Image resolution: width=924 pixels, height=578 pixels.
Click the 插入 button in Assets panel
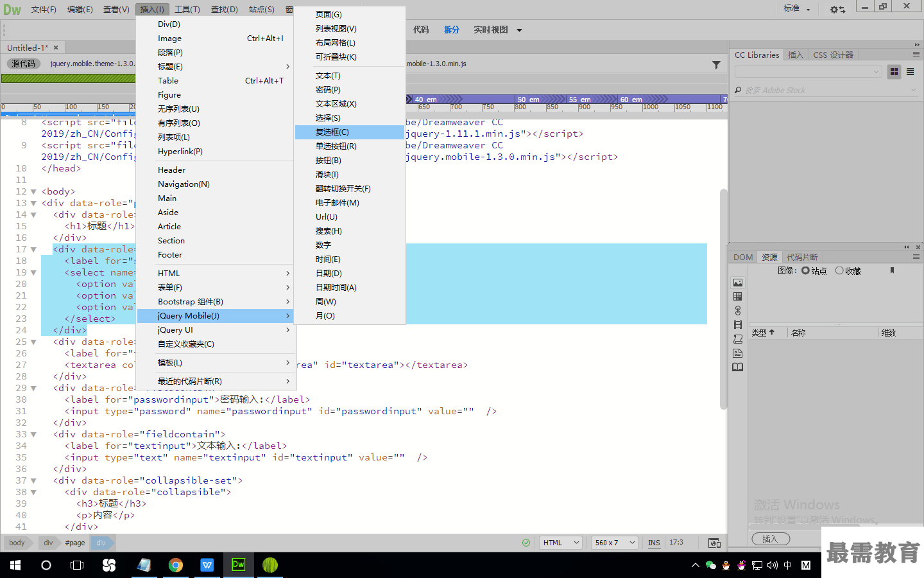coord(771,539)
